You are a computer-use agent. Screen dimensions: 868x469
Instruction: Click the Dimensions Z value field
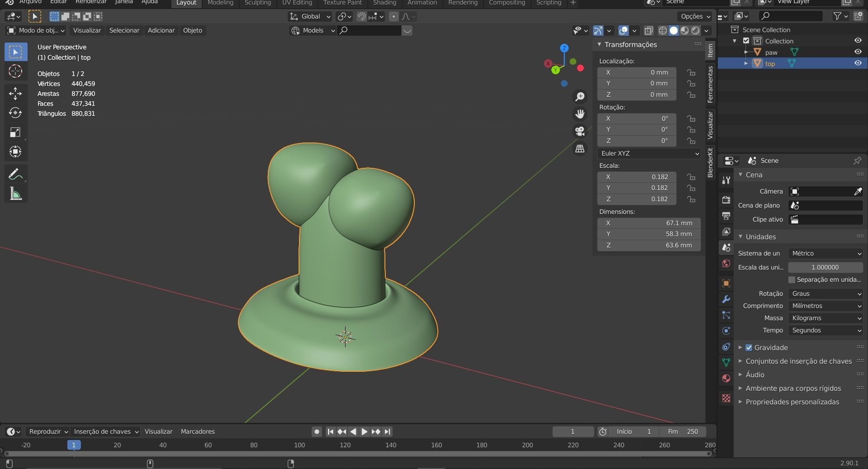click(649, 245)
